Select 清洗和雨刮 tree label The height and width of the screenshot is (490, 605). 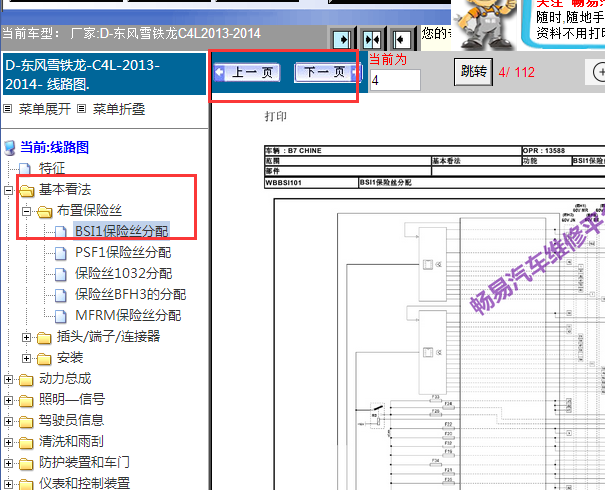71,441
